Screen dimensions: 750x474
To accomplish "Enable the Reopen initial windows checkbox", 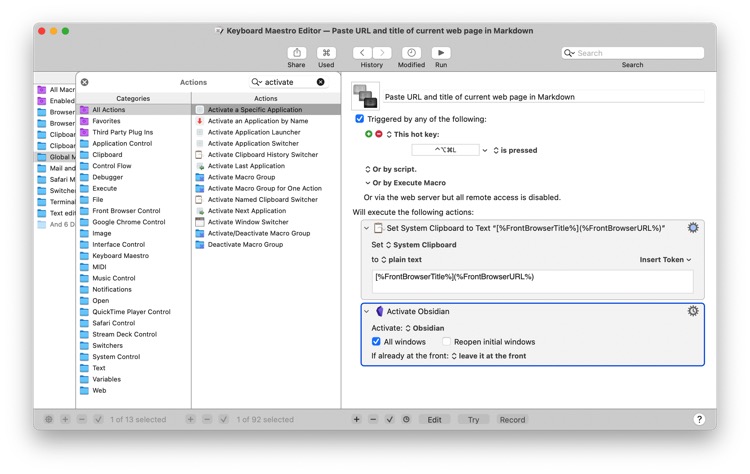I will pyautogui.click(x=446, y=342).
